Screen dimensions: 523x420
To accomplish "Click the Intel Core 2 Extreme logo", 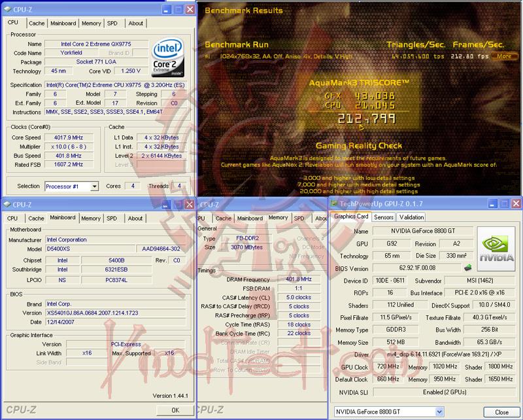I will point(168,58).
